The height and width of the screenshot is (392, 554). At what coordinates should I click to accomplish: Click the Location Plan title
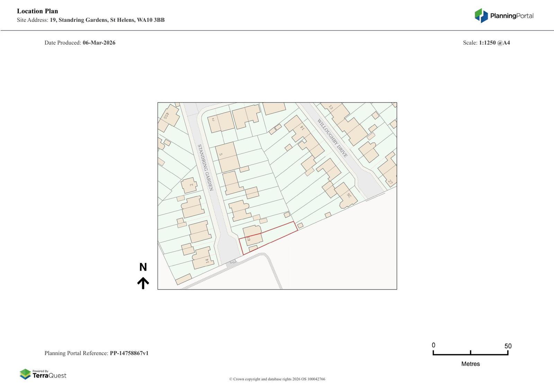(x=37, y=11)
